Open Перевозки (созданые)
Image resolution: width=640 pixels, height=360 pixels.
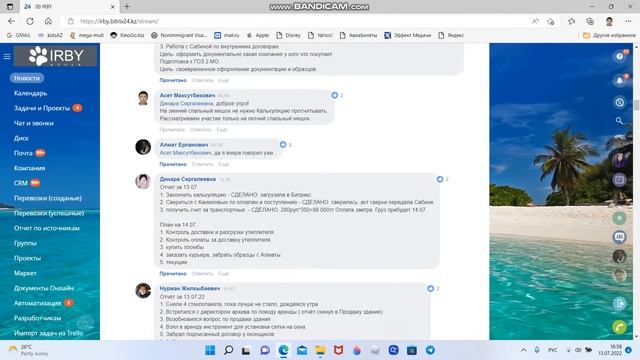pyautogui.click(x=48, y=198)
